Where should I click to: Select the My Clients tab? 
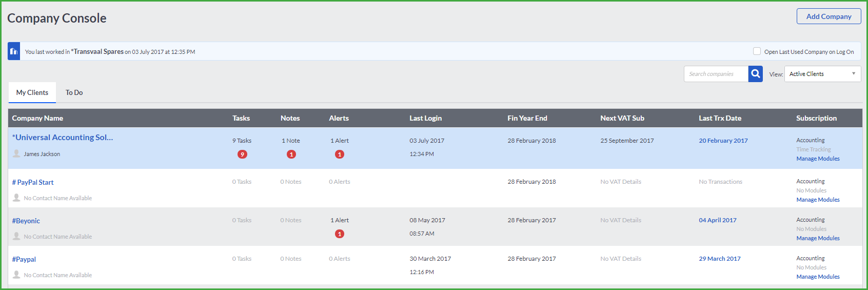click(32, 92)
